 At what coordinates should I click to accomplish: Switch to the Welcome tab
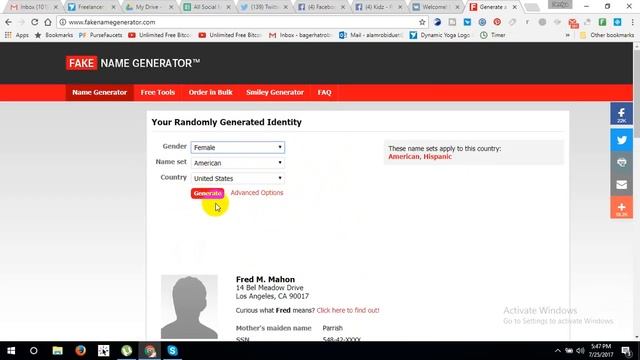click(x=434, y=7)
